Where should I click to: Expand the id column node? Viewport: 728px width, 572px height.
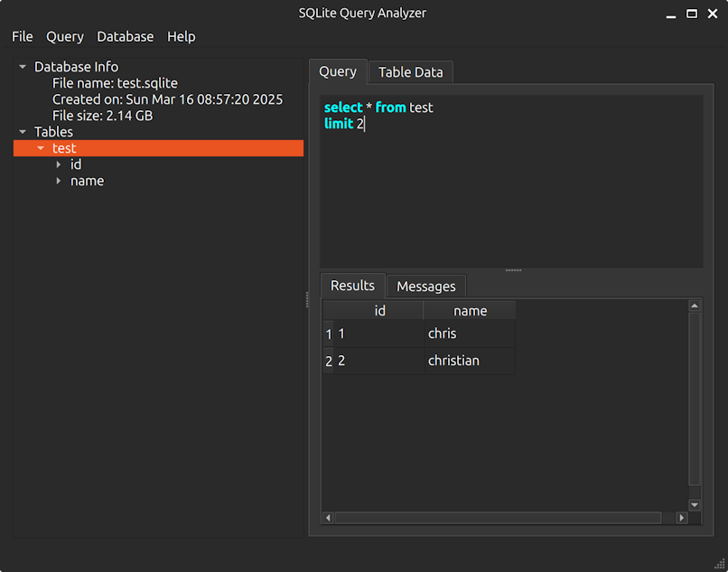pyautogui.click(x=59, y=164)
